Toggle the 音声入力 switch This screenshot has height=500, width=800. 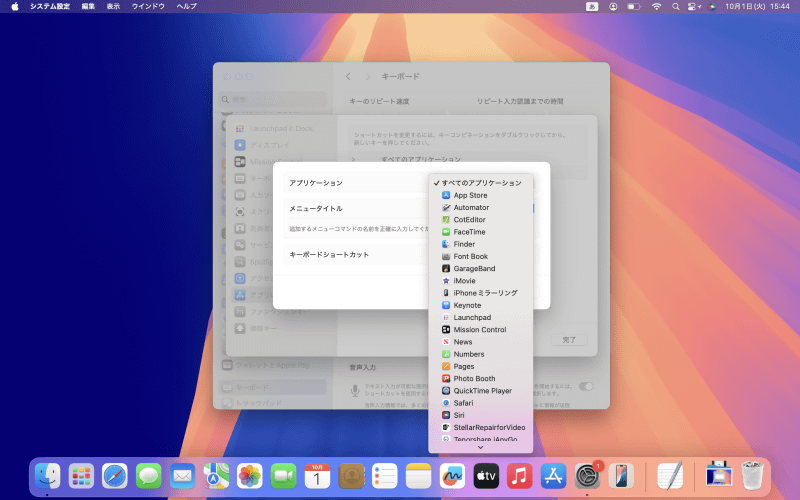pos(586,386)
